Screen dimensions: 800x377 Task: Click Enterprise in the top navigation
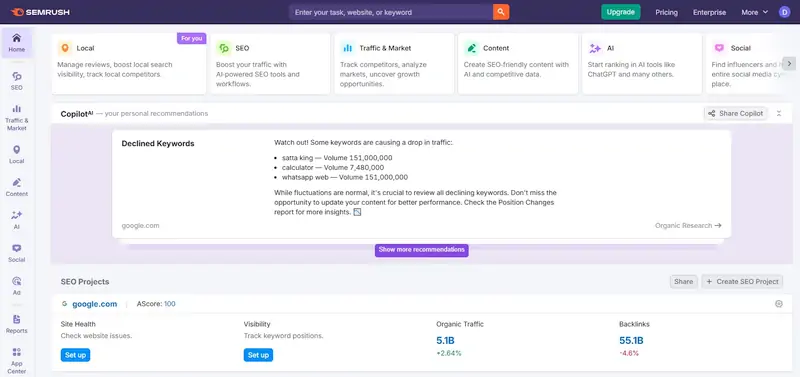pos(709,12)
